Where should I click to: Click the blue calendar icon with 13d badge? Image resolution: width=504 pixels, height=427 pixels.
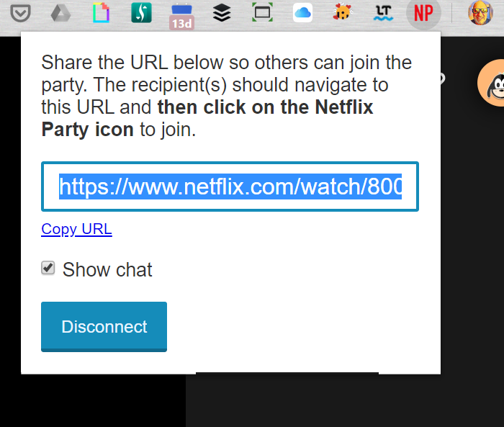[181, 15]
